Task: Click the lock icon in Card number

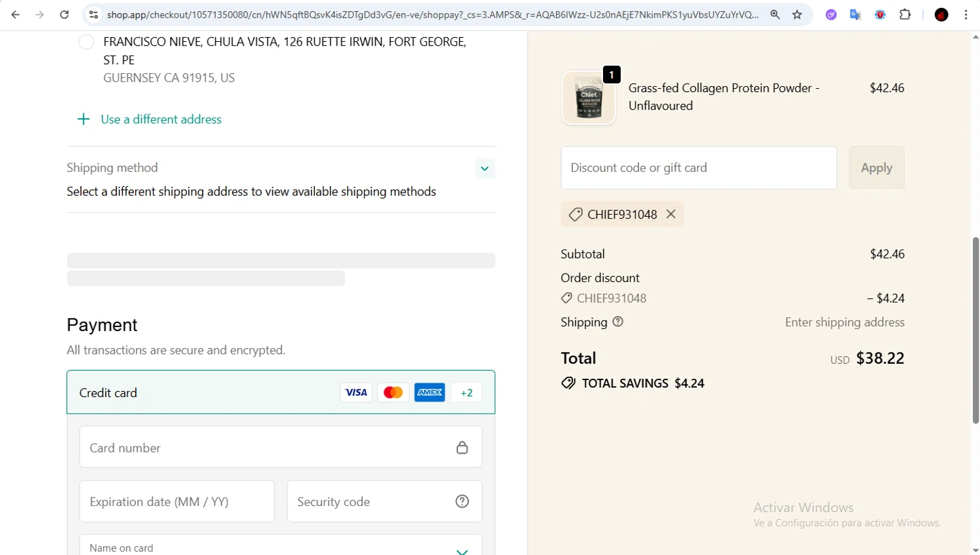Action: click(x=462, y=447)
